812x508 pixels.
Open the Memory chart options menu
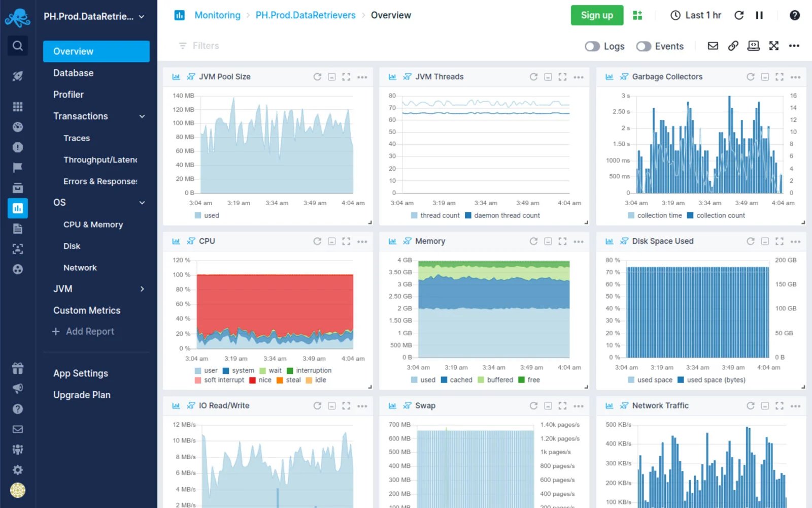(x=579, y=241)
